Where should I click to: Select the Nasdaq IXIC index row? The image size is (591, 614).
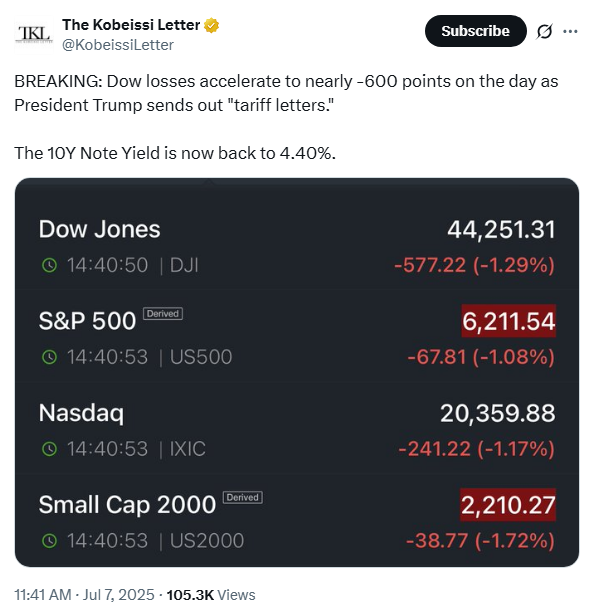pyautogui.click(x=297, y=430)
